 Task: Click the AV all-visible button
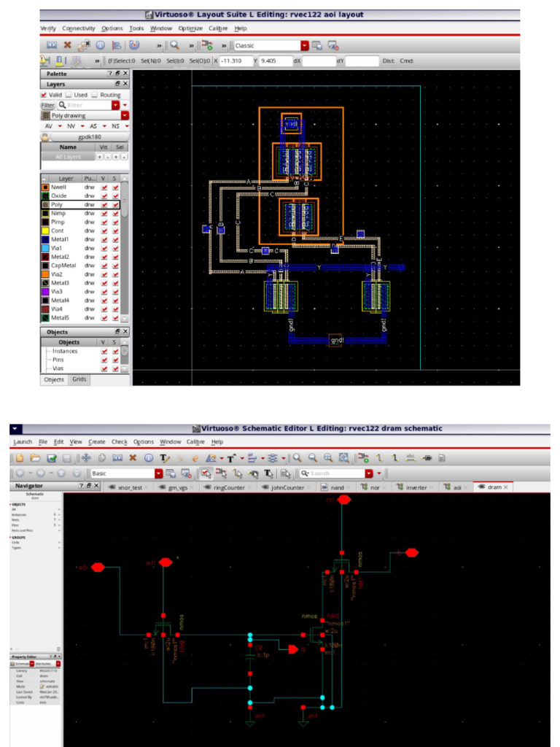click(50, 125)
